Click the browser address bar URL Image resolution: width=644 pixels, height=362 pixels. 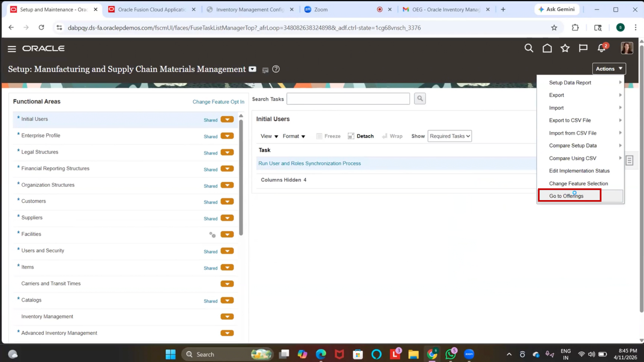pos(244,28)
